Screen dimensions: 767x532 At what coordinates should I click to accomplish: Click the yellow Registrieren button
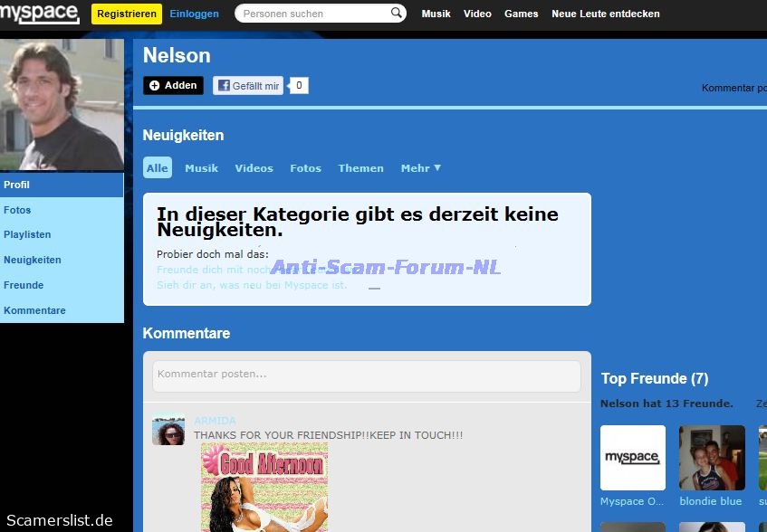pos(126,14)
